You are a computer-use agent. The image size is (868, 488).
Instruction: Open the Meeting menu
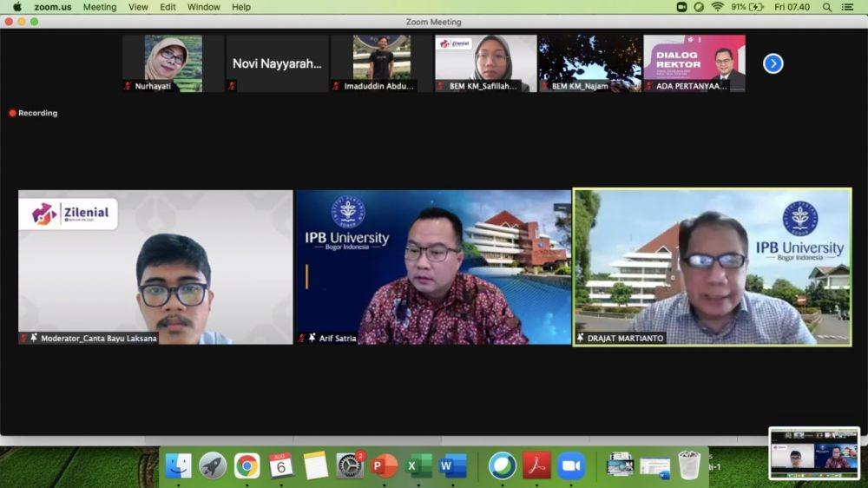(x=100, y=7)
